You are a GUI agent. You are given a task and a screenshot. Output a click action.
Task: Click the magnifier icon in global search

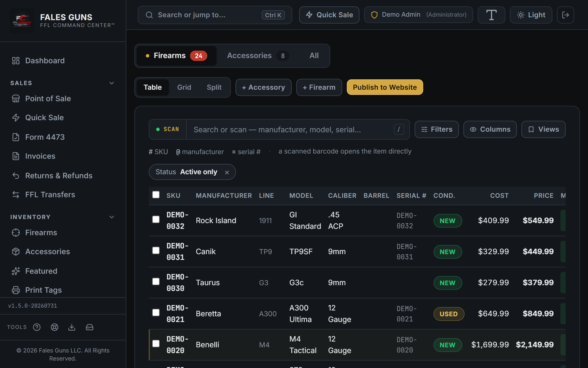149,15
